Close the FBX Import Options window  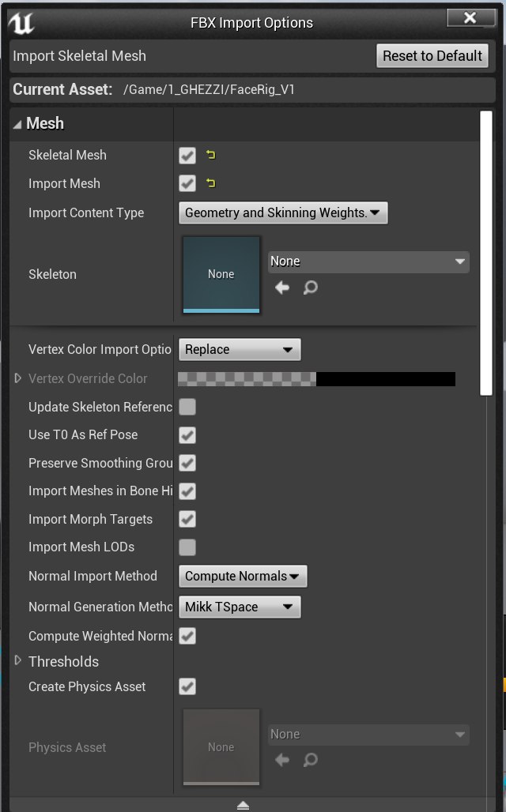(x=470, y=18)
